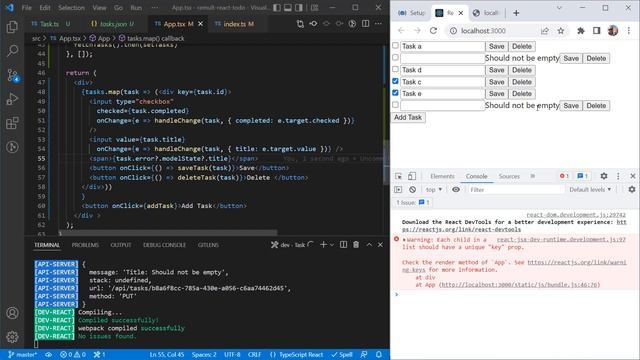Switch to index.ts editor tab
The width and height of the screenshot is (640, 360).
click(234, 24)
